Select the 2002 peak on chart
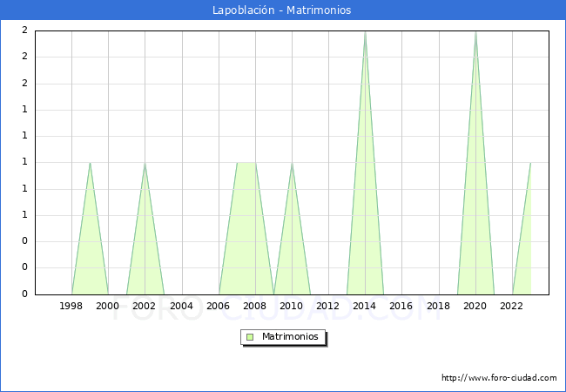Viewport: 566px width, 392px height. (x=145, y=163)
